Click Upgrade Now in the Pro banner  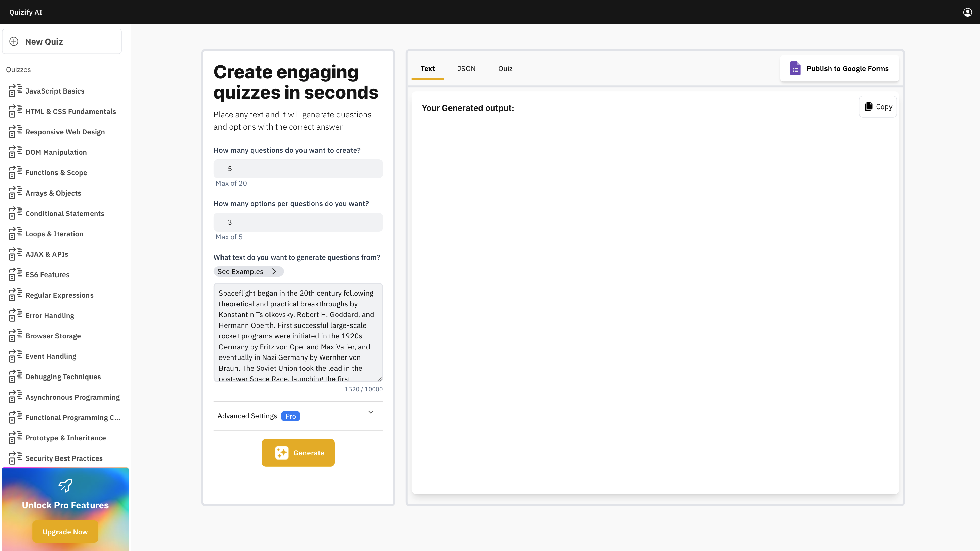coord(65,531)
